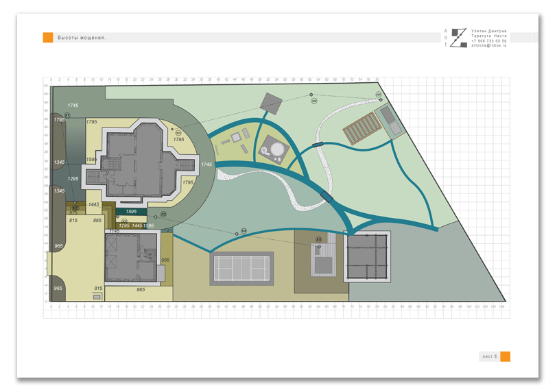The image size is (557, 392).
Task: Select the gridded square building
Action: click(x=367, y=256)
